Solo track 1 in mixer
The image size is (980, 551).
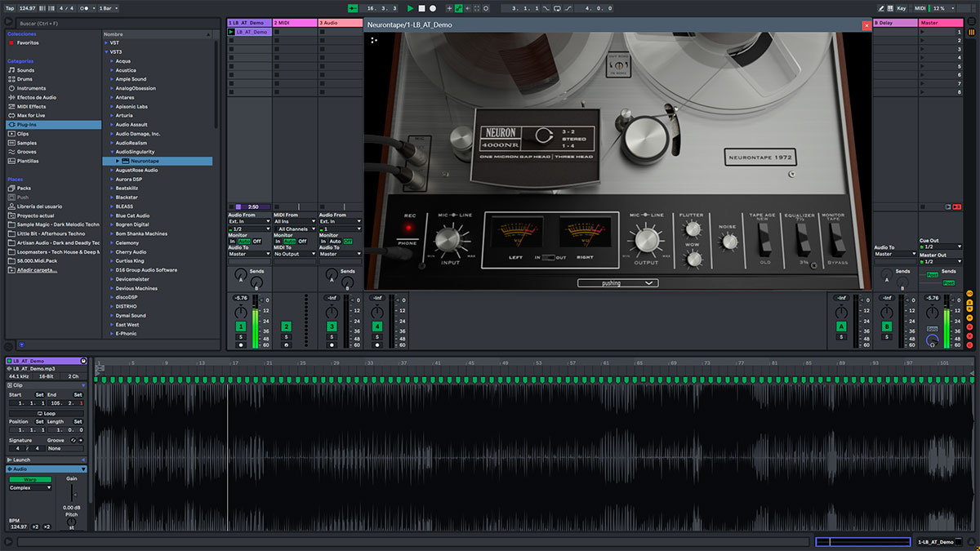241,336
